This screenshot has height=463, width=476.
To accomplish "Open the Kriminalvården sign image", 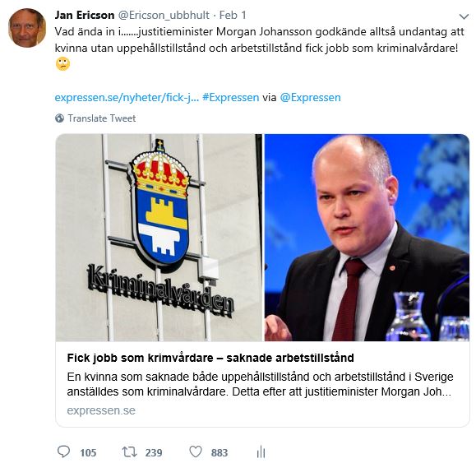I will pyautogui.click(x=159, y=238).
